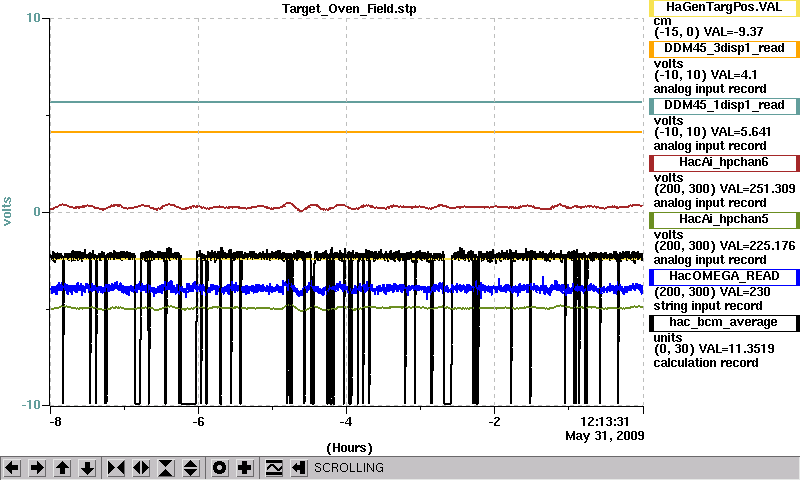Viewport: 800px width, 480px height.
Task: Select the HacAi_hpchan6 legend entry
Action: (724, 163)
